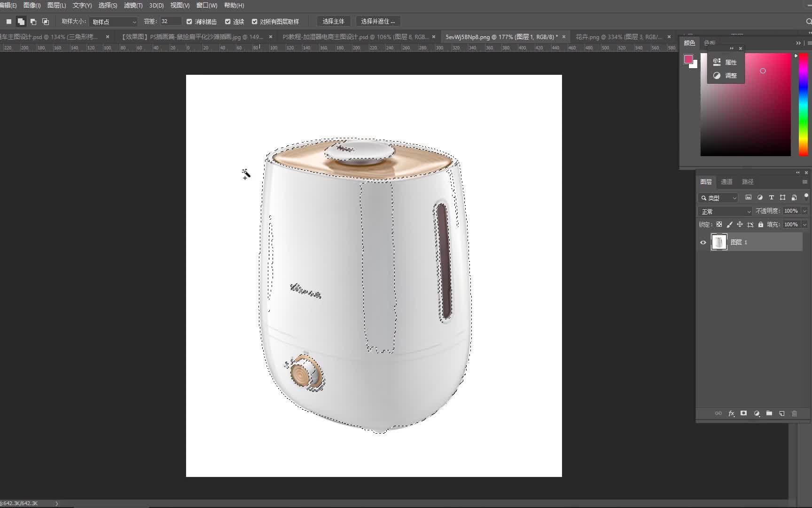Close the 沙滩插画.jpg document tab

(271, 37)
